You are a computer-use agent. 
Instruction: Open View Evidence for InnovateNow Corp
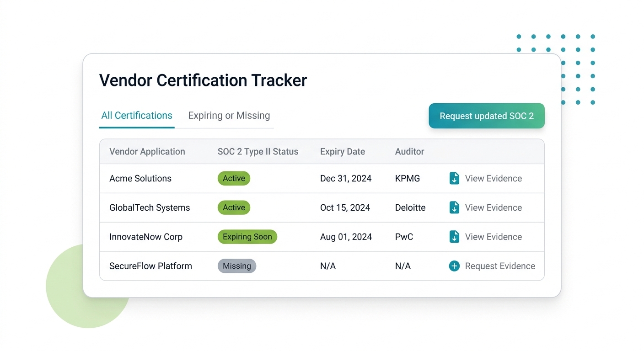(x=494, y=237)
